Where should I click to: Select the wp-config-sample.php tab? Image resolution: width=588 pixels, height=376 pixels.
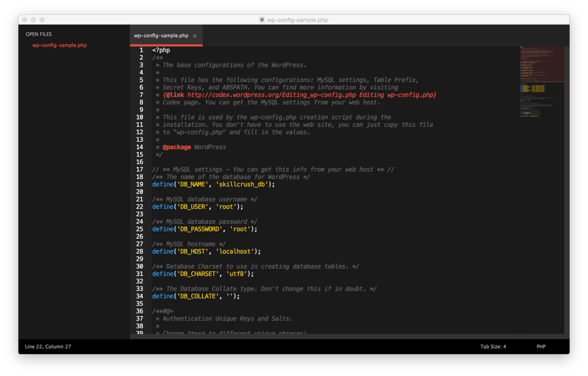(x=166, y=36)
